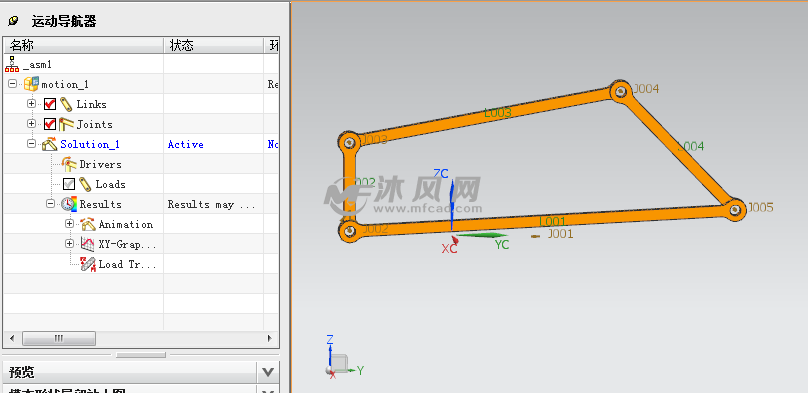
Task: Select the Solution_1 icon
Action: [49, 144]
